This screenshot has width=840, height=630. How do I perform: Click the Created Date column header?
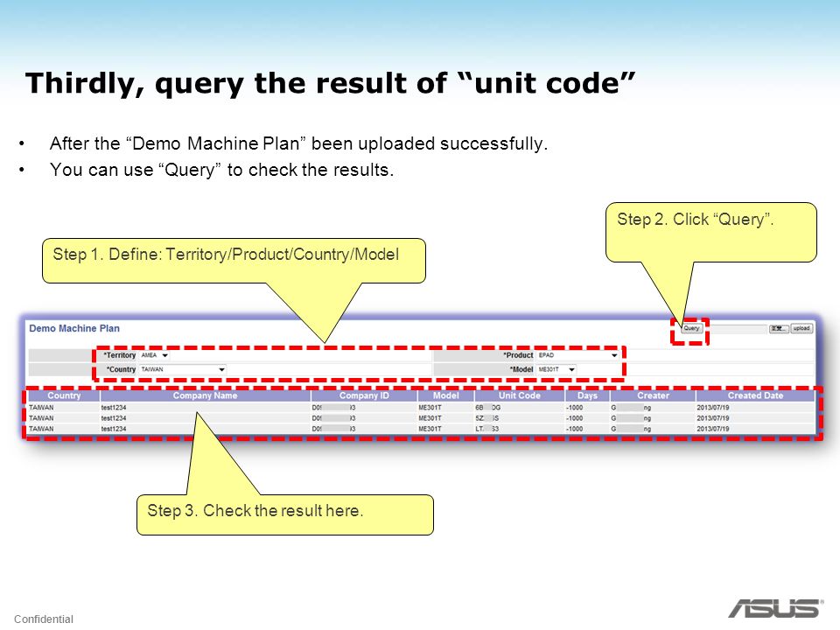click(755, 395)
